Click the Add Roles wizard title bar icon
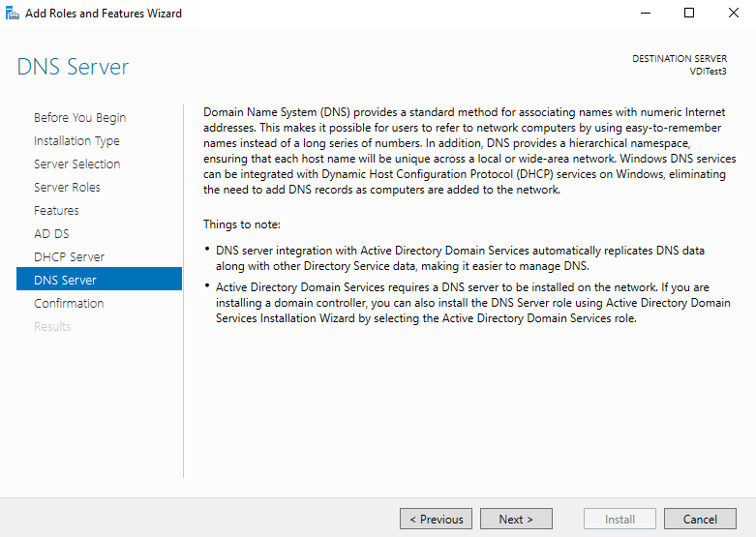 pyautogui.click(x=13, y=14)
